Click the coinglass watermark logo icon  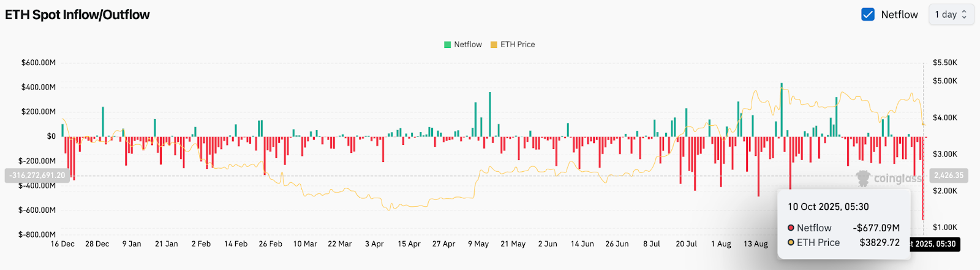pyautogui.click(x=864, y=179)
